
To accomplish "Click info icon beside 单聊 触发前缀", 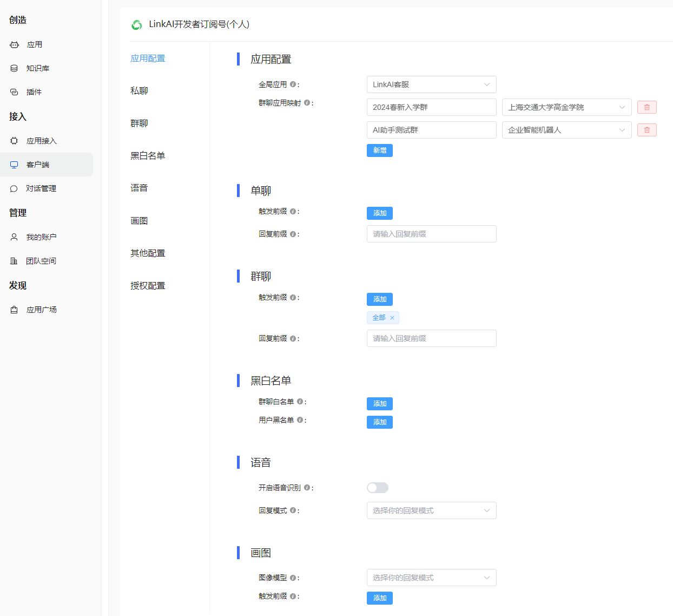I will (x=293, y=212).
